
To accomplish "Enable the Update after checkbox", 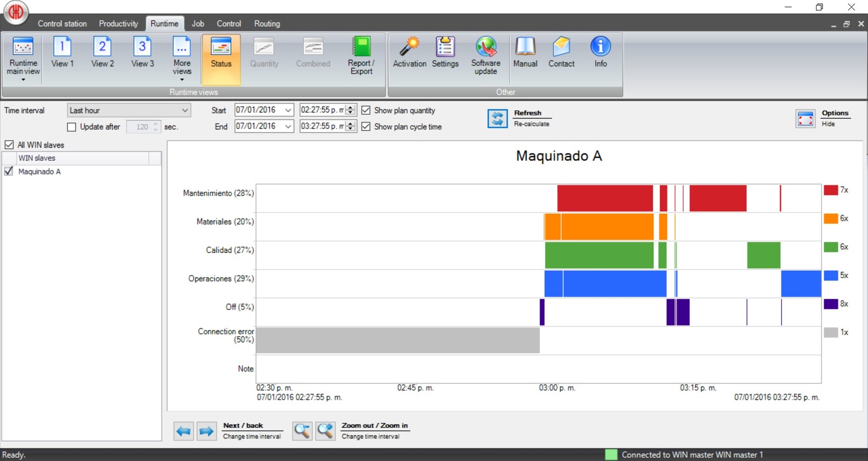I will pos(72,127).
